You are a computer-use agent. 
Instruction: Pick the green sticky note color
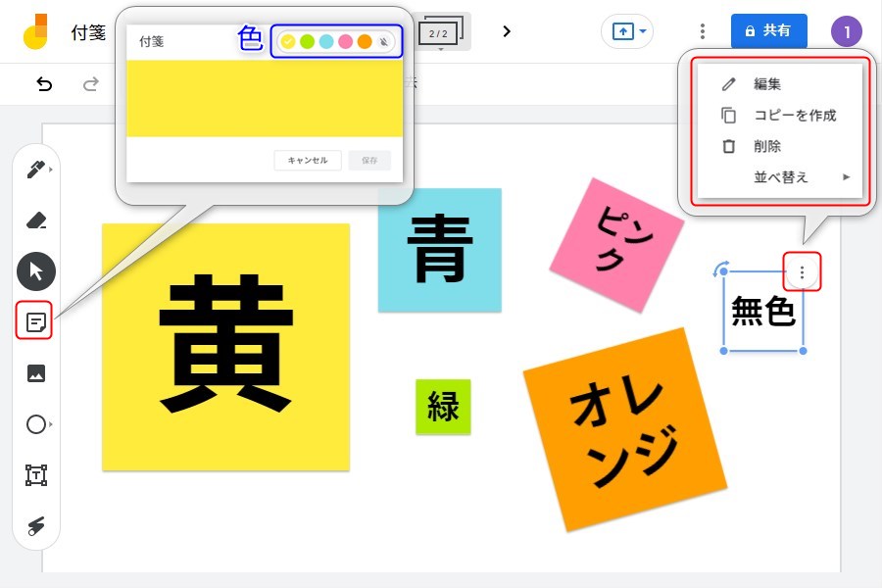tap(307, 41)
